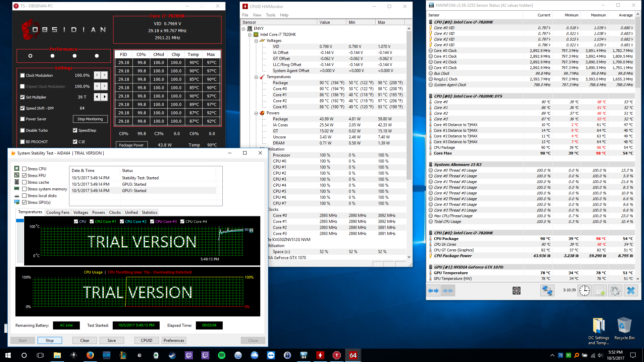
Task: Enable Stress system memory checkbox
Action: tap(24, 189)
